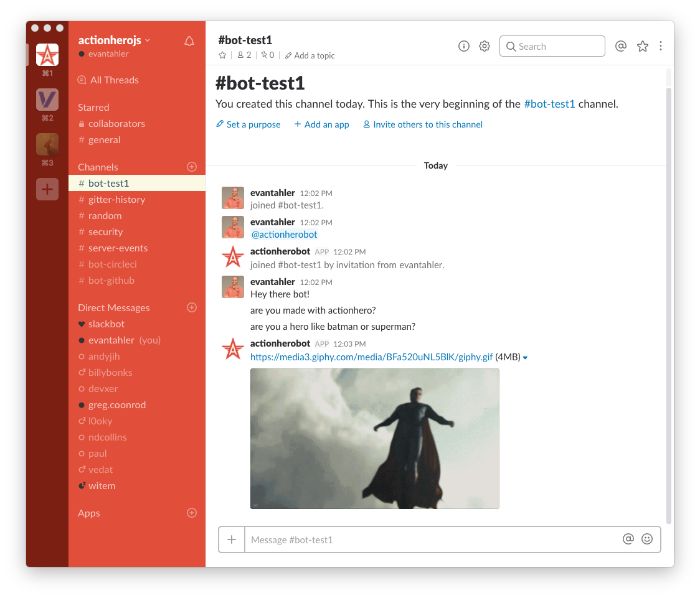Open more items via the three-dot menu
Image resolution: width=700 pixels, height=598 pixels.
point(661,46)
